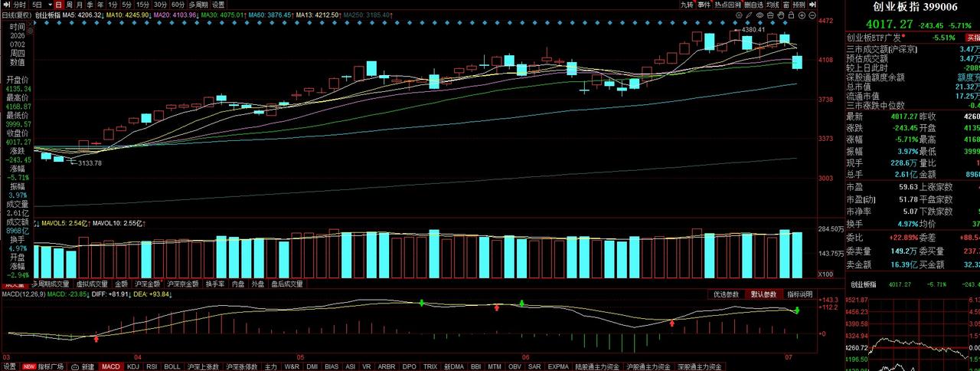Click the 3133.78 low price marker

coord(90,163)
